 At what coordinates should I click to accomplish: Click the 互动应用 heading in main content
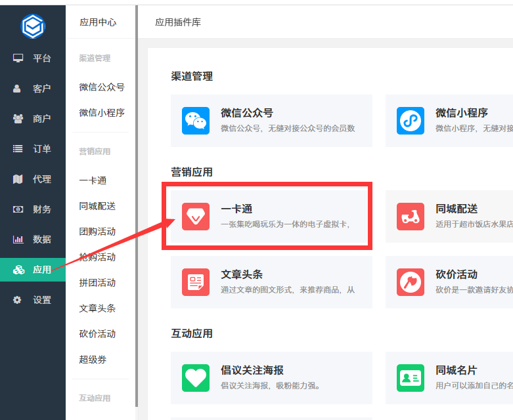click(192, 333)
